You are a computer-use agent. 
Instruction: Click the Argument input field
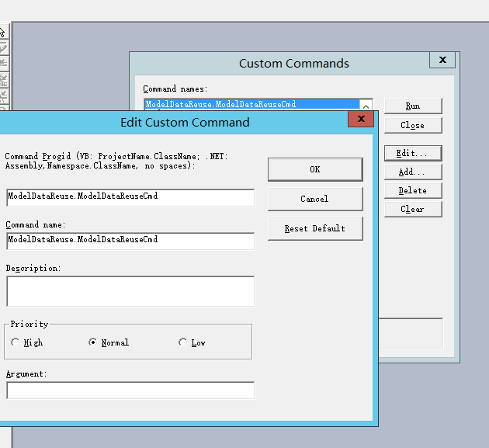click(x=130, y=391)
